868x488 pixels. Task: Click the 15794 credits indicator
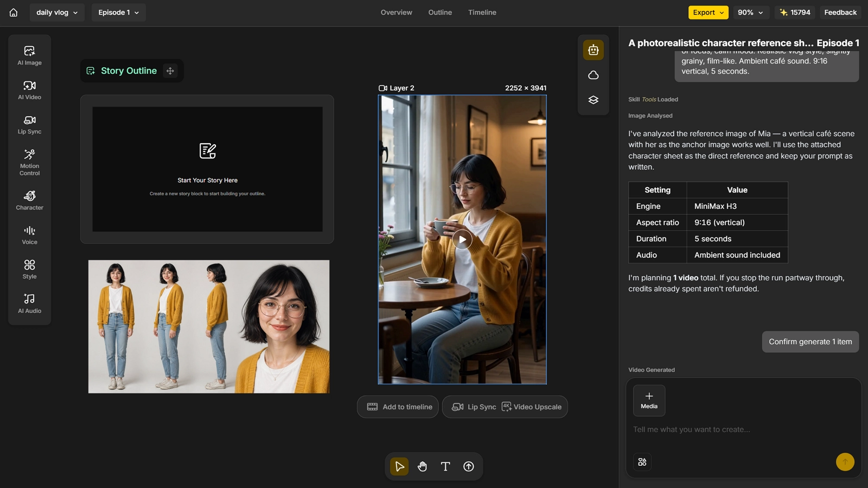(x=795, y=12)
